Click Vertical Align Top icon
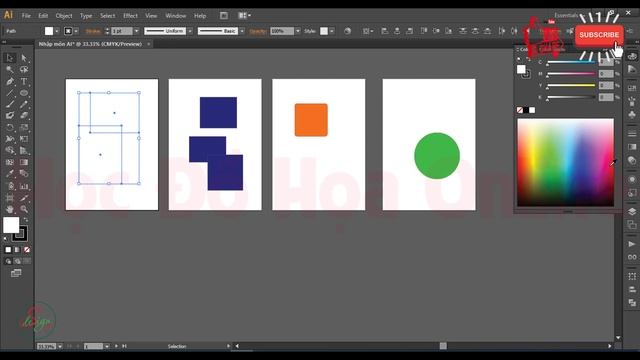 [x=424, y=31]
